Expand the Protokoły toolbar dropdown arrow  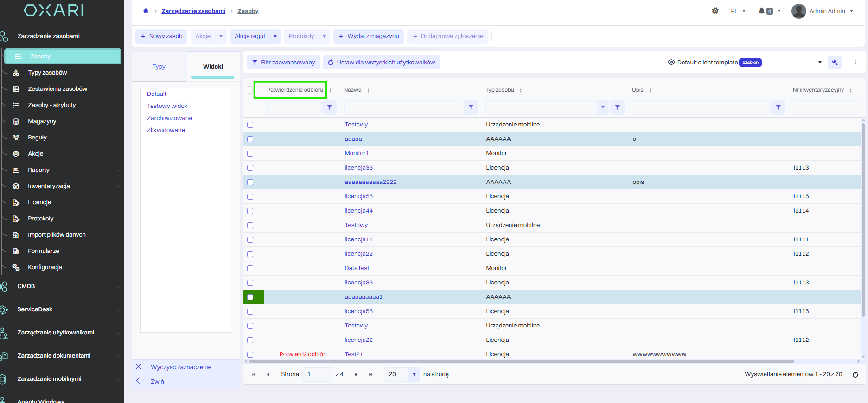(324, 36)
